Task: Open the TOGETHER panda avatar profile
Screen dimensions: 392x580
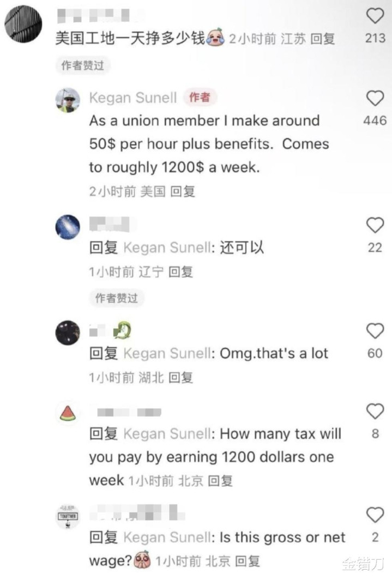Action: pos(68,516)
